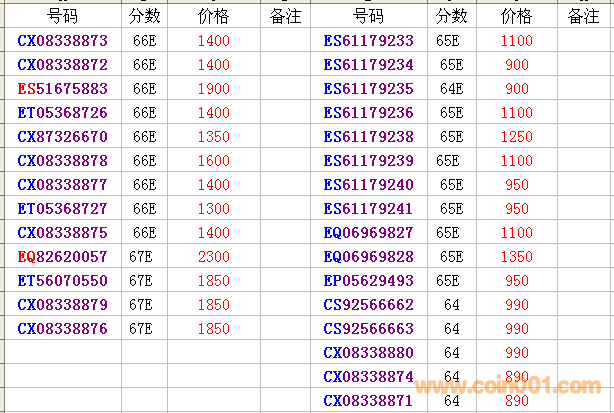The image size is (614, 413).
Task: Select cell with serial number CX08338873
Action: (62, 40)
